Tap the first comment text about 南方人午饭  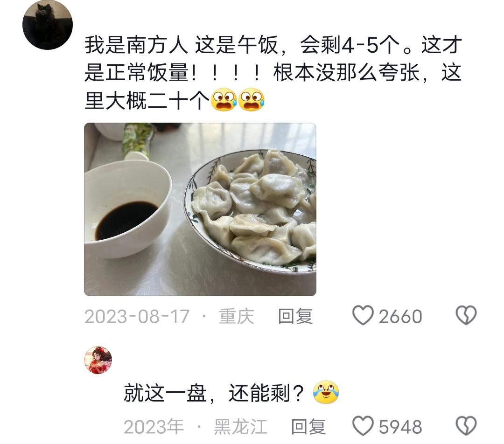pos(273,73)
